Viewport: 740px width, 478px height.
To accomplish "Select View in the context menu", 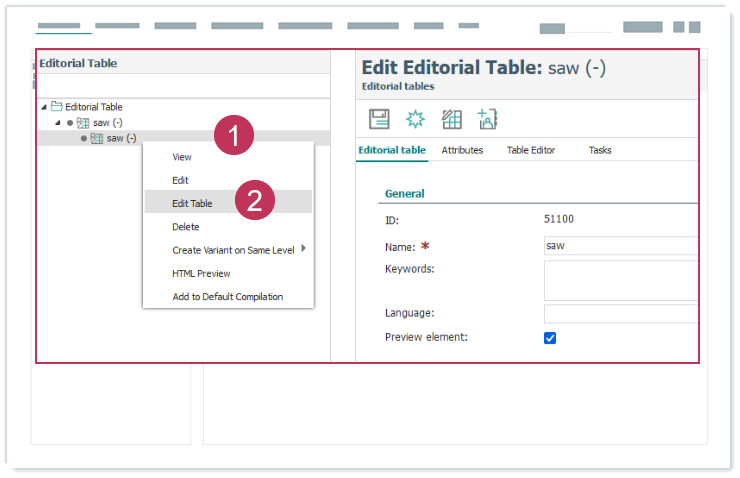I will coord(182,157).
